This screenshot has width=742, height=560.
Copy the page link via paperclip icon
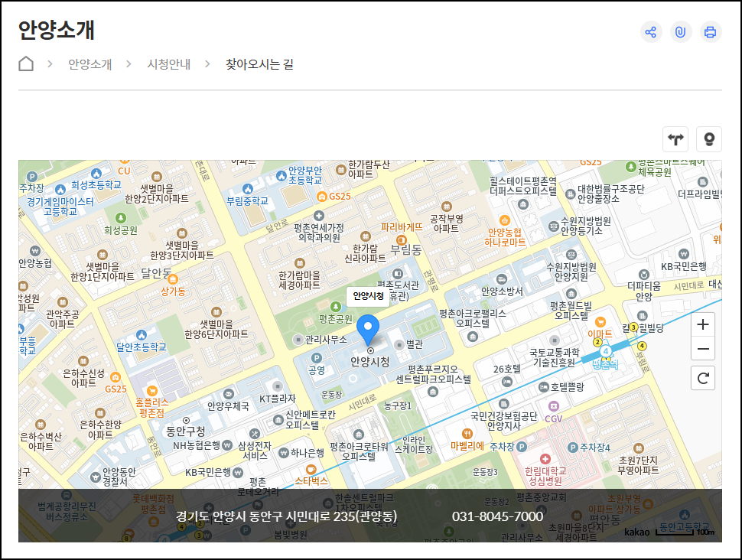pyautogui.click(x=681, y=32)
